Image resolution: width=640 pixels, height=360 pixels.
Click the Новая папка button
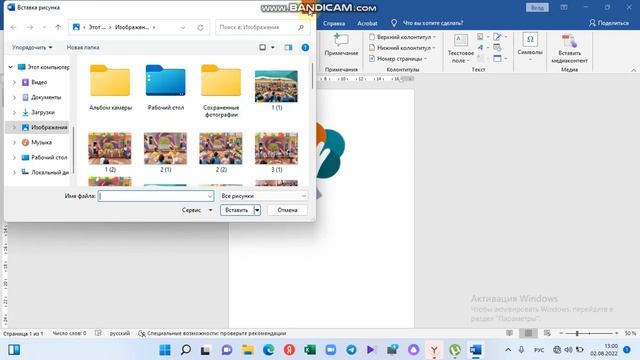[83, 47]
